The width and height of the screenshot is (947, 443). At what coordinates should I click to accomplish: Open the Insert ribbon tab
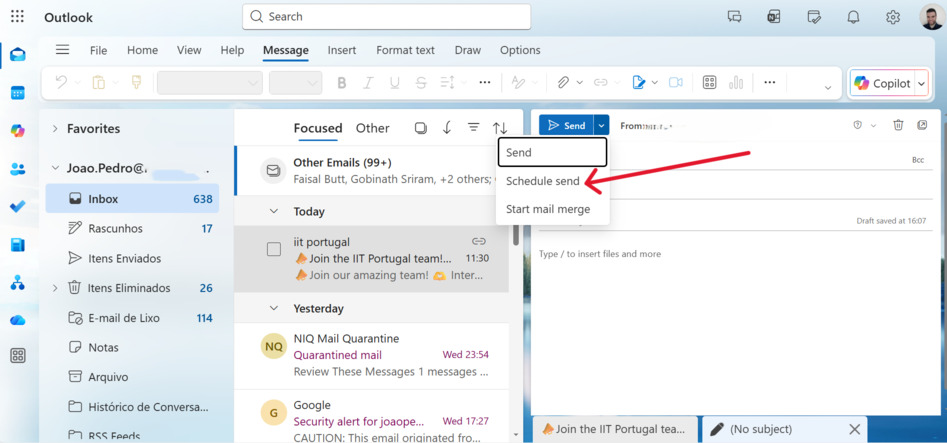click(342, 50)
